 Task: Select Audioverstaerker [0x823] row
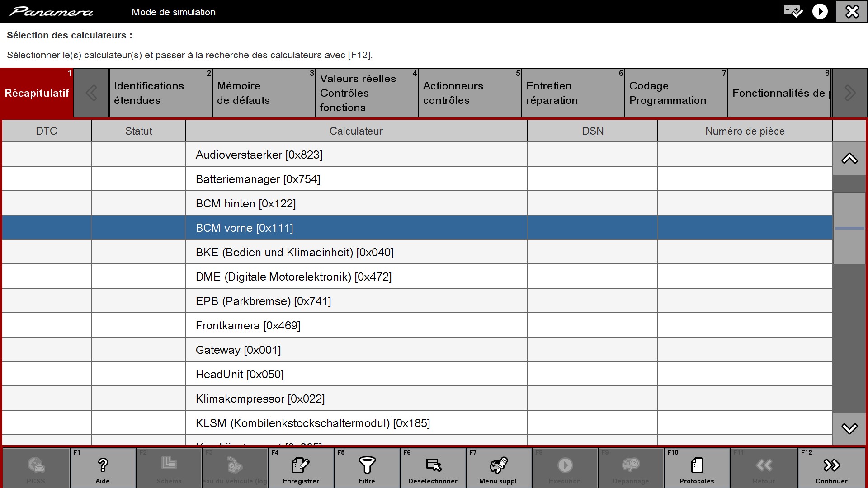pyautogui.click(x=417, y=155)
